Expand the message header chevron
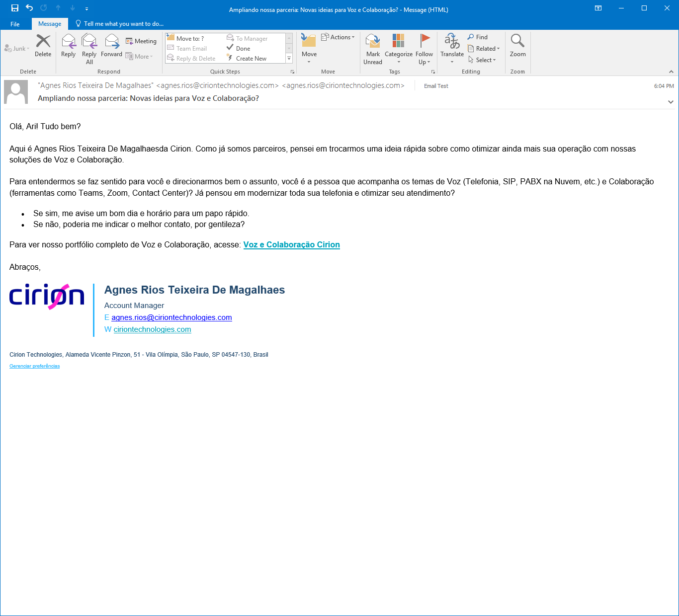This screenshot has width=679, height=616. [671, 102]
